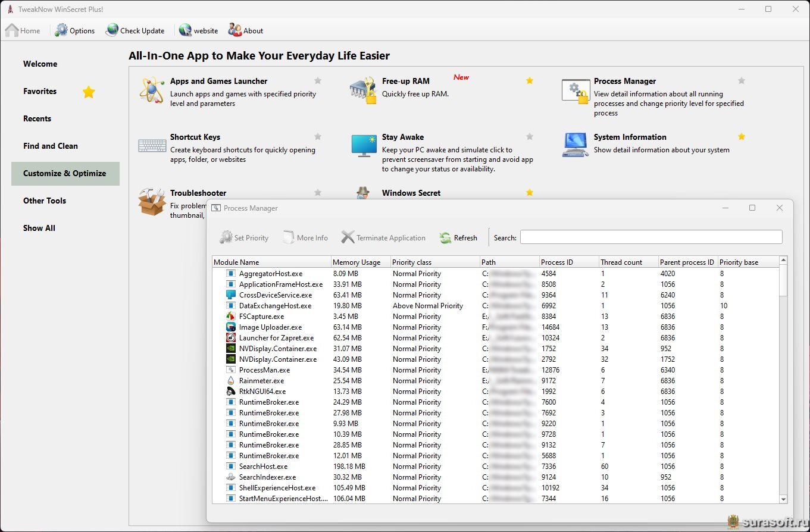Select AggregatorHost.exe row
The height and width of the screenshot is (532, 810).
495,274
